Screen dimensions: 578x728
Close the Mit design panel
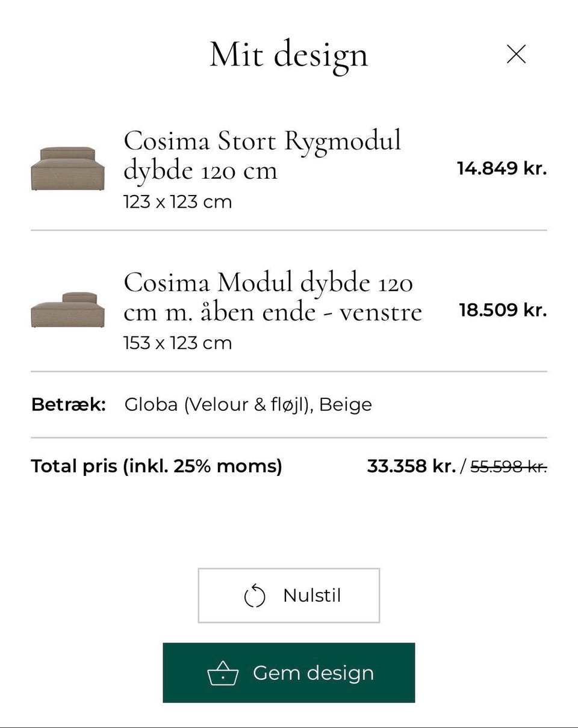click(x=516, y=55)
